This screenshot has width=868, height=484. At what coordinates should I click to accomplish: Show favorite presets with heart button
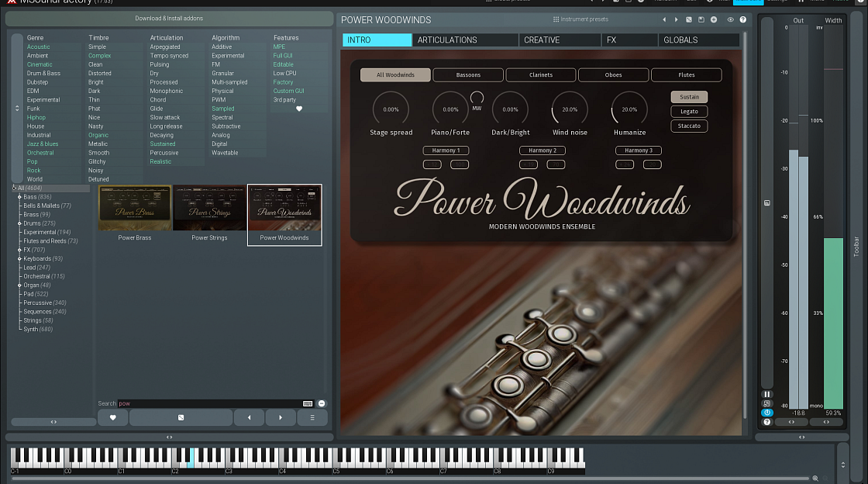[x=113, y=417]
